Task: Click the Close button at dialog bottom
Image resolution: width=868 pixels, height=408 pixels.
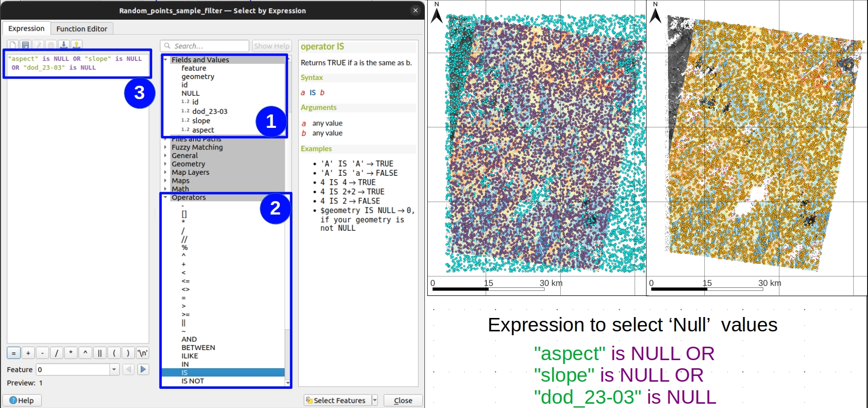Action: point(403,400)
